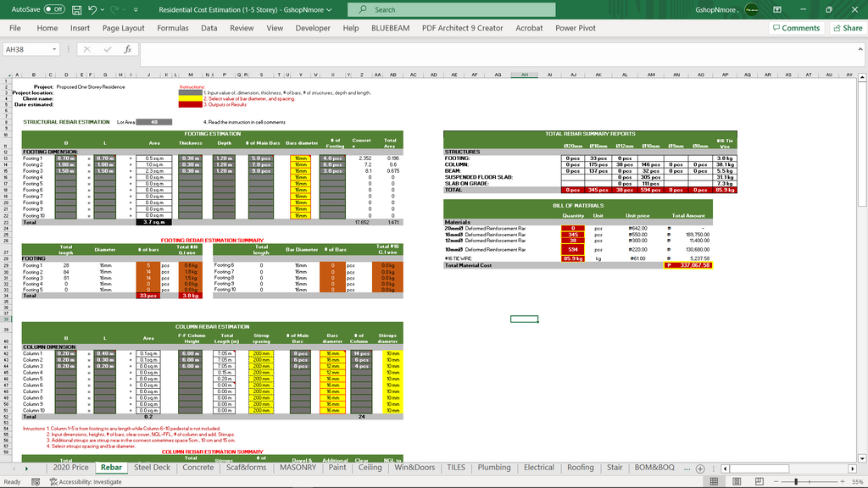Select Column 1 stirrup spacing 200 mm cell
This screenshot has height=488, width=868.
click(261, 353)
